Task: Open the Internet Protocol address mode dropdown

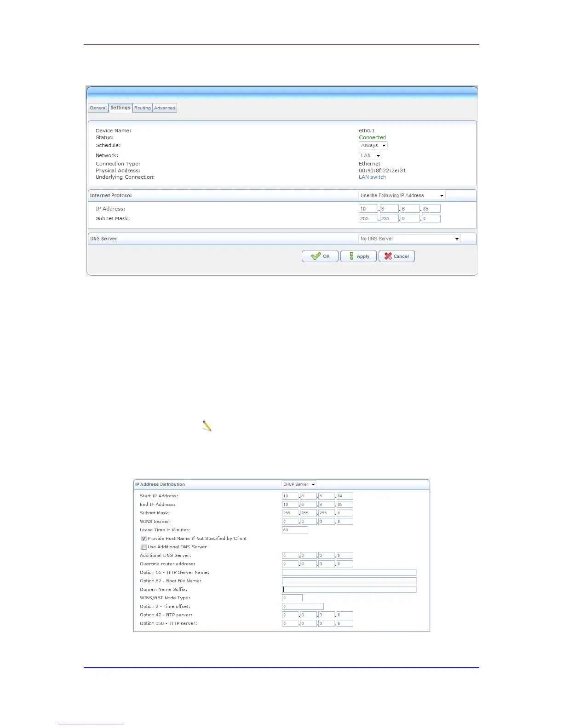Action: click(402, 195)
